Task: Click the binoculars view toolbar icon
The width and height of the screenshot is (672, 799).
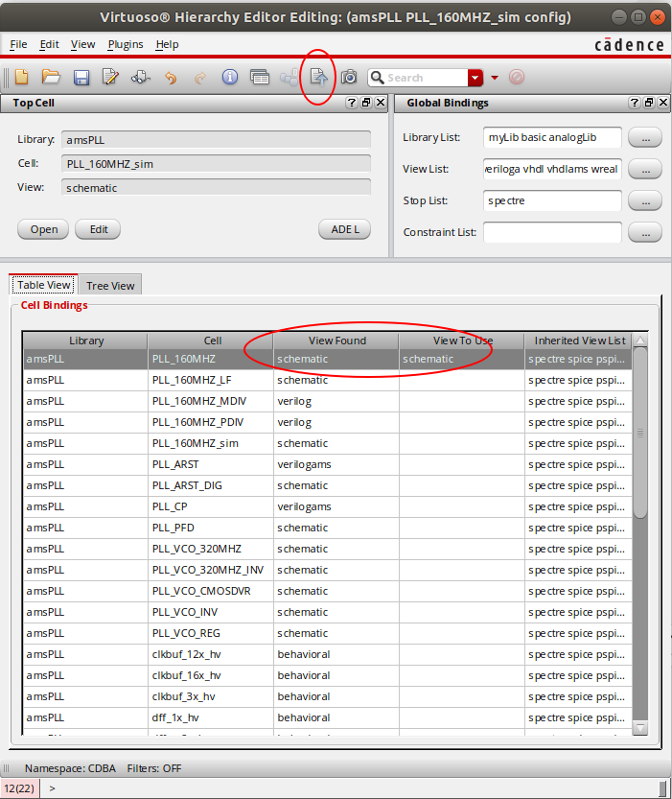Action: click(x=141, y=78)
